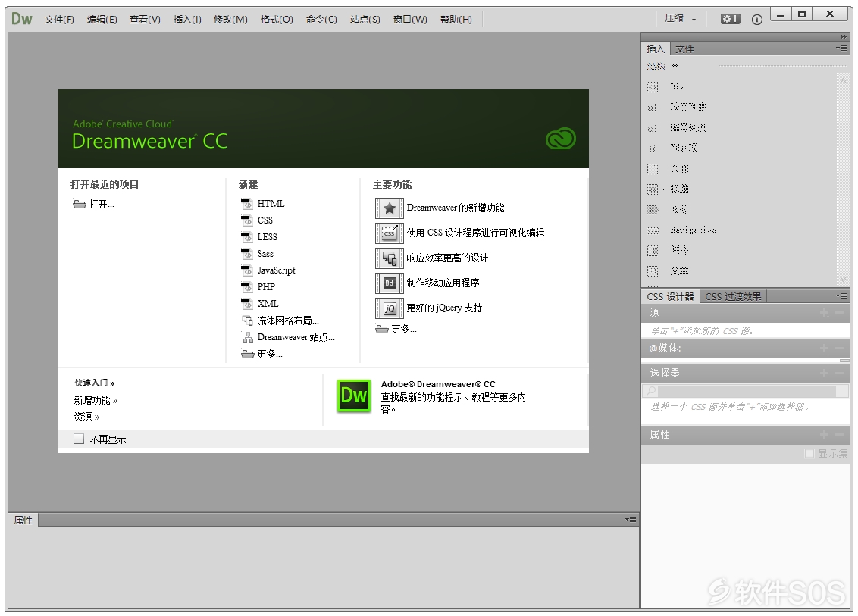Viewport: 858px width, 616px height.
Task: Click the Creative Cloud logo in banner
Action: pyautogui.click(x=560, y=139)
